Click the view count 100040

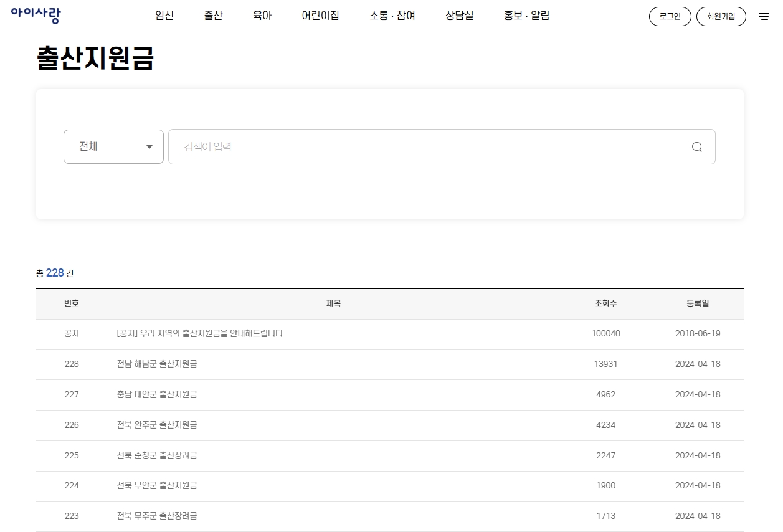tap(606, 333)
